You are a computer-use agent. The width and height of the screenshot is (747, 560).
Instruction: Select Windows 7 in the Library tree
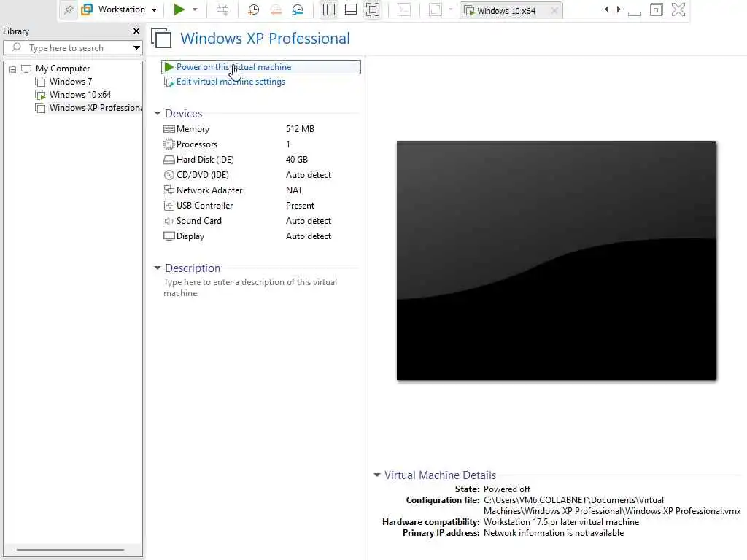(71, 82)
